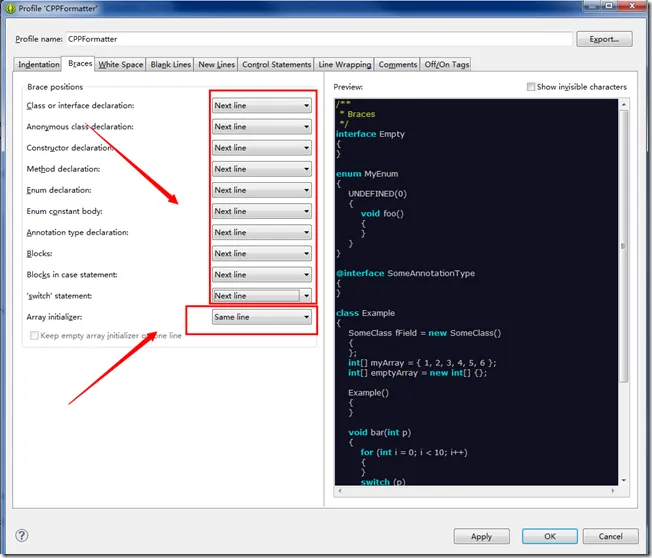Click preview horizontal scroll right arrow
This screenshot has height=558, width=652.
coord(612,491)
